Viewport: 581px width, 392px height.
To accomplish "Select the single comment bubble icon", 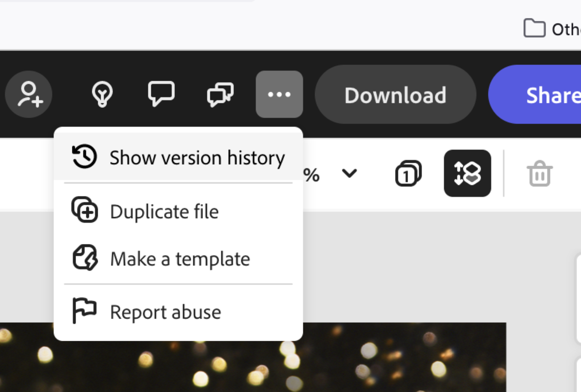I will coord(160,94).
